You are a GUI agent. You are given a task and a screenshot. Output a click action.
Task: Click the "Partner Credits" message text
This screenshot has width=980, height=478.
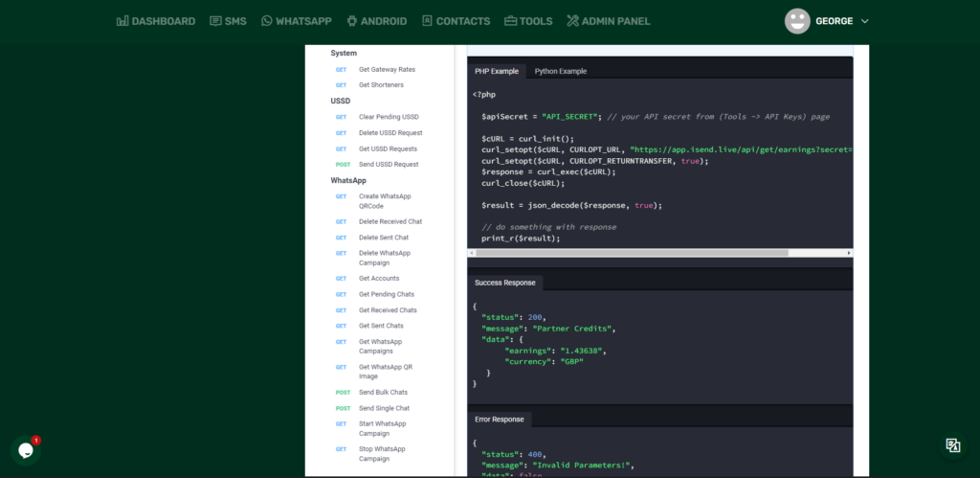click(574, 329)
